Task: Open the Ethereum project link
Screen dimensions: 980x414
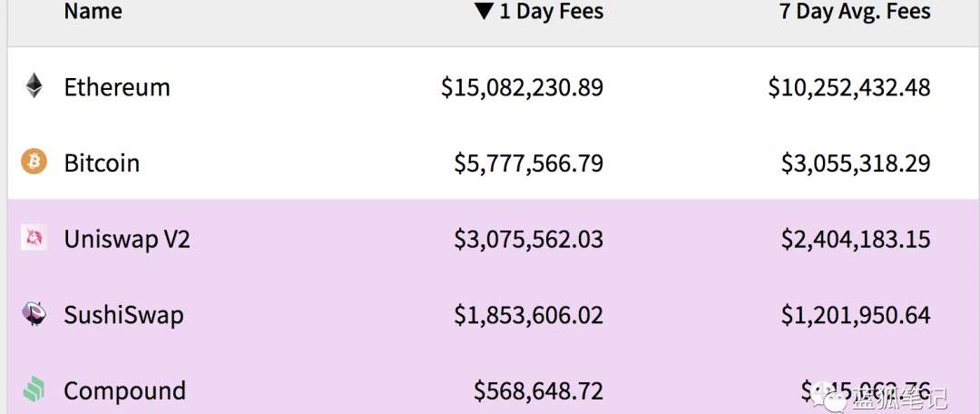Action: [x=117, y=87]
